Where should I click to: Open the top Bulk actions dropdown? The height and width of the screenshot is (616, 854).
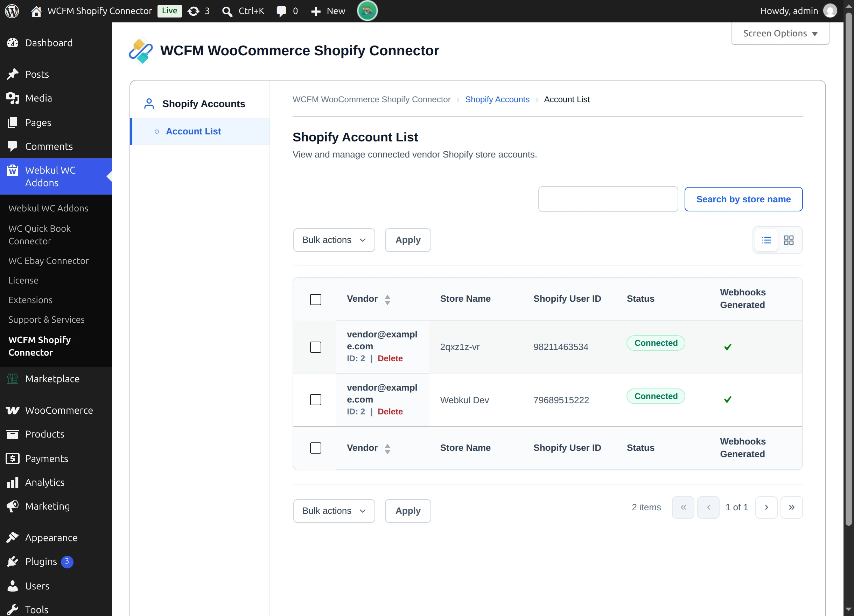coord(334,240)
